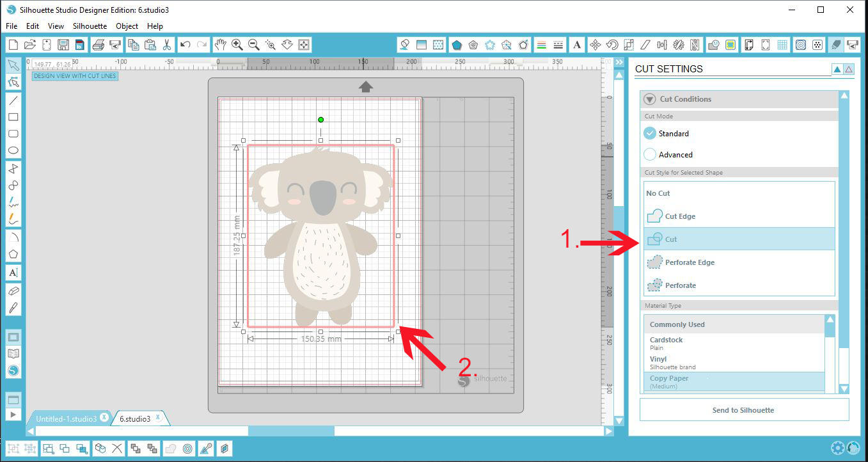This screenshot has width=868, height=462.
Task: Print the design with the printer icon
Action: (x=98, y=45)
